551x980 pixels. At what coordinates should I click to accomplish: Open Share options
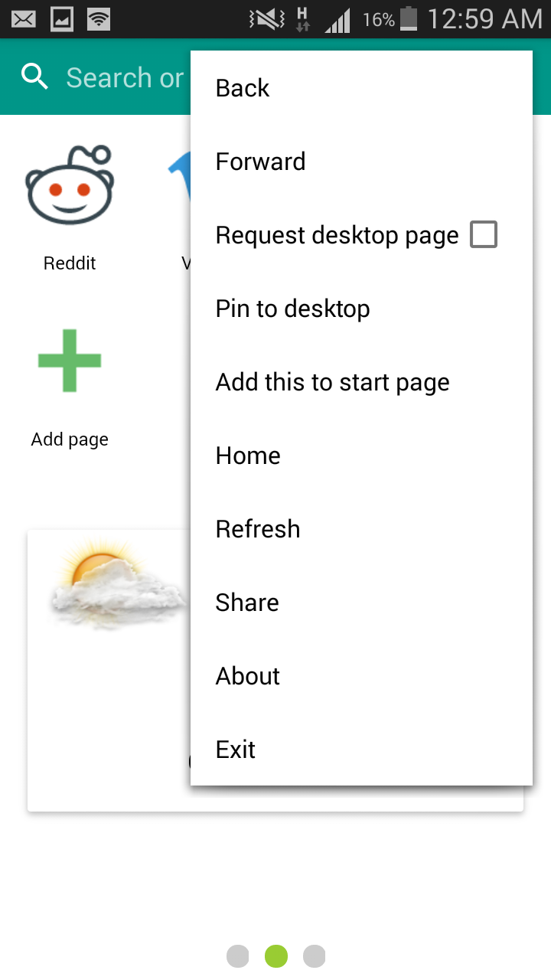pyautogui.click(x=246, y=602)
